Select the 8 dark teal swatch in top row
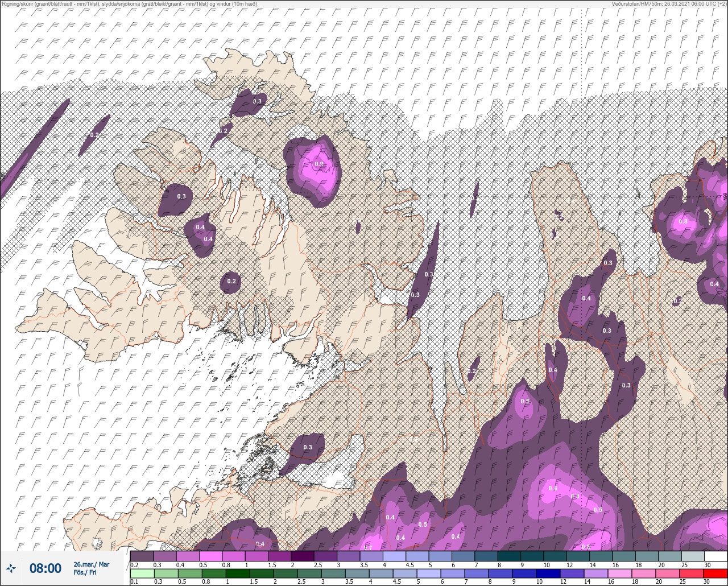728x586 pixels. pos(510,555)
